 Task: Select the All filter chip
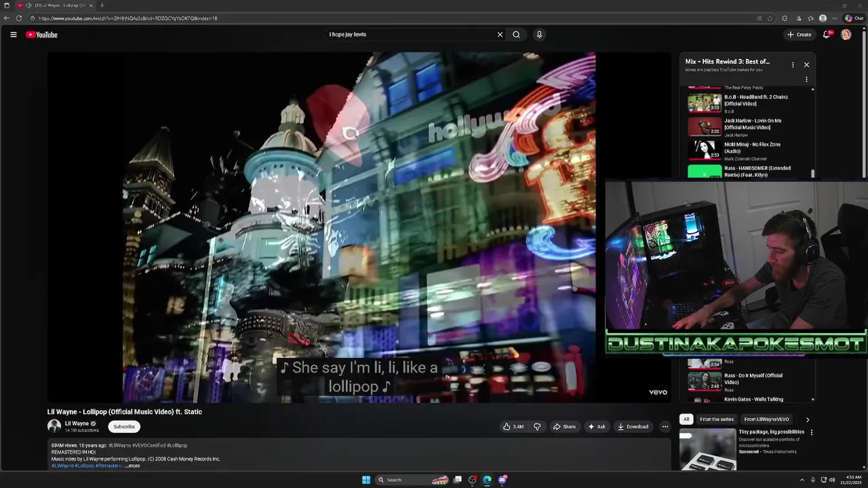pyautogui.click(x=686, y=420)
